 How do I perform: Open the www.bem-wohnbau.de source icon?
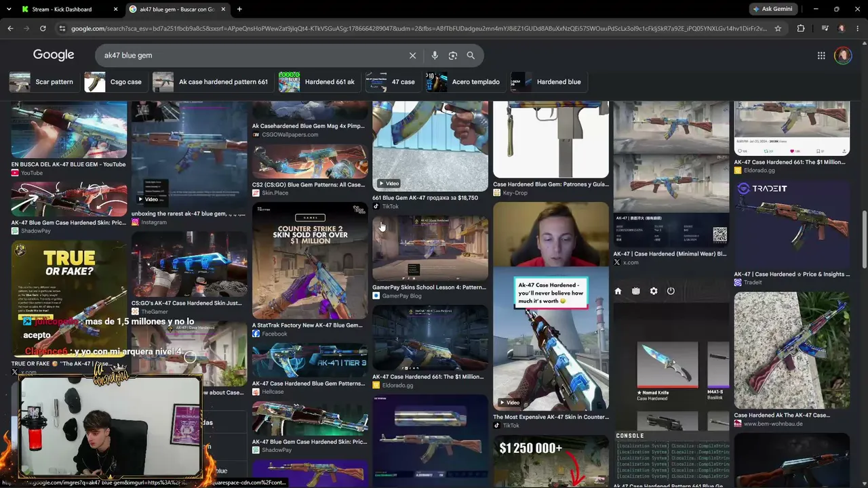[737, 424]
